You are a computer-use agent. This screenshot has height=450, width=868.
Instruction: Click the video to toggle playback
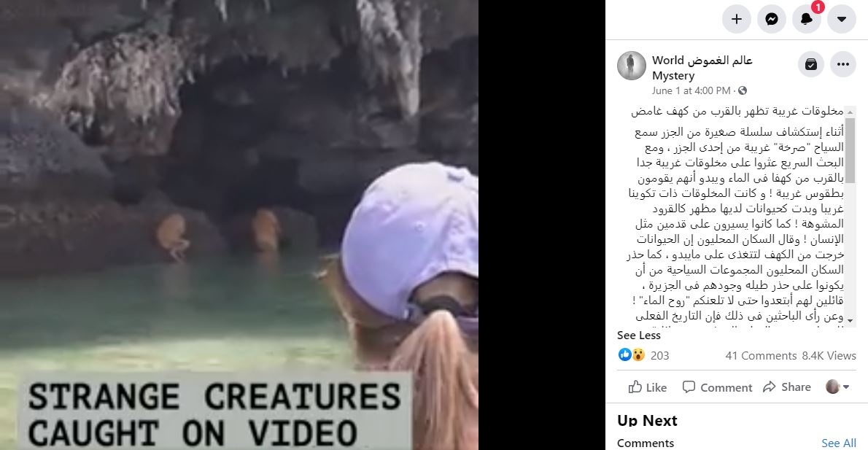click(239, 225)
